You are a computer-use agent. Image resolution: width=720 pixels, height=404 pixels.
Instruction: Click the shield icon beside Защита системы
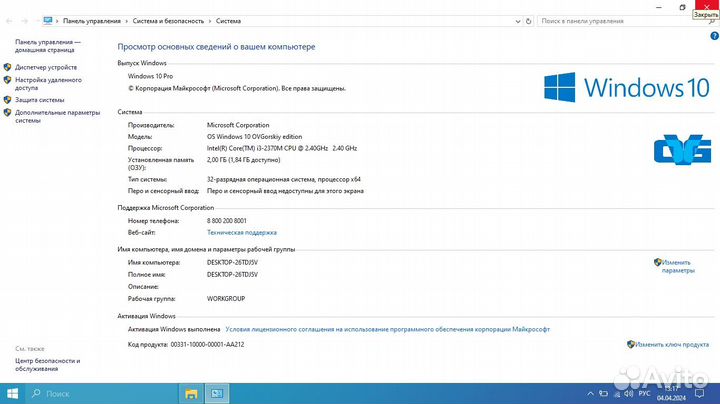click(7, 100)
